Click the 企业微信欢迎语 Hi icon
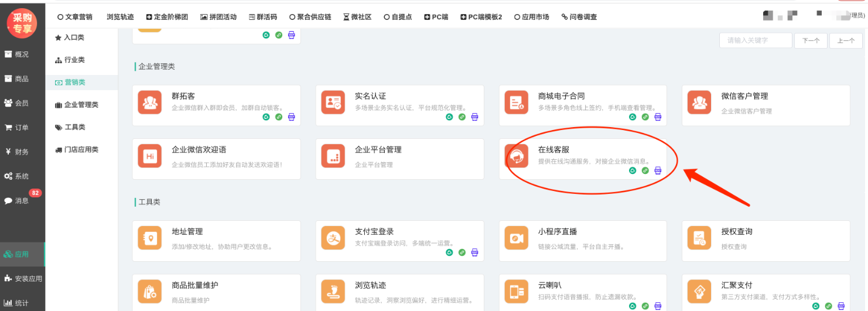The image size is (868, 311). [150, 156]
